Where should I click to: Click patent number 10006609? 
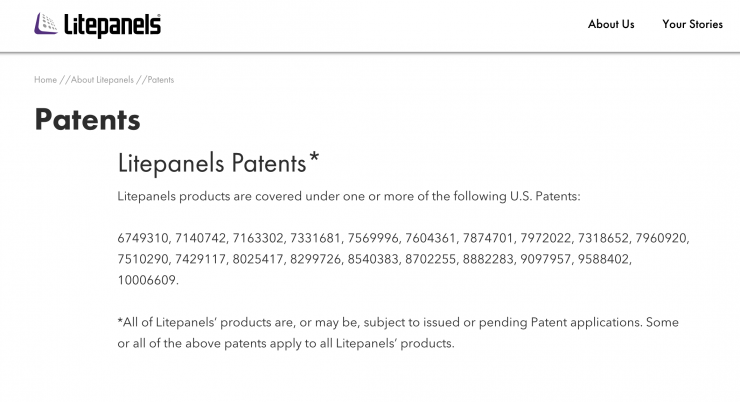[x=147, y=280]
